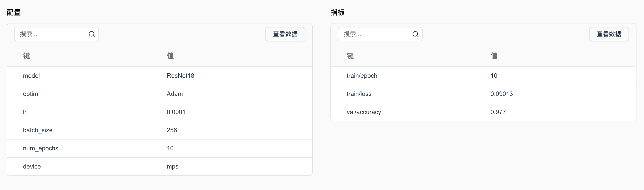This screenshot has height=190, width=644.
Task: Click the 值 column header in the 指标 table
Action: (x=494, y=56)
